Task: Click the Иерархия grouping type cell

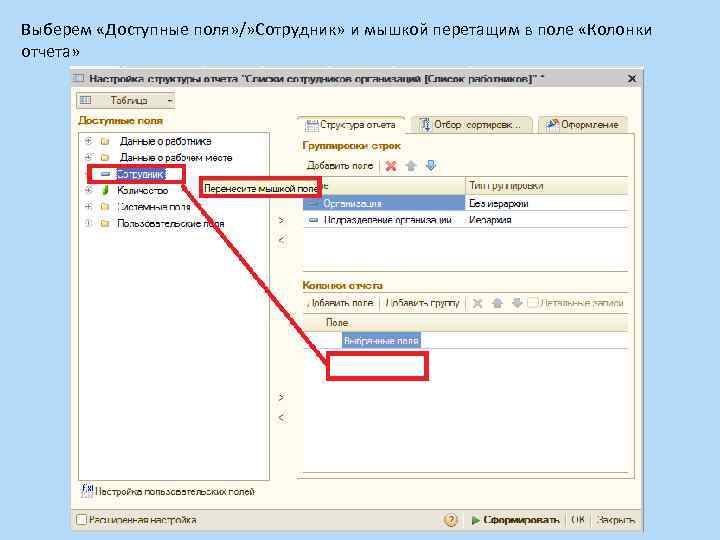Action: click(546, 220)
